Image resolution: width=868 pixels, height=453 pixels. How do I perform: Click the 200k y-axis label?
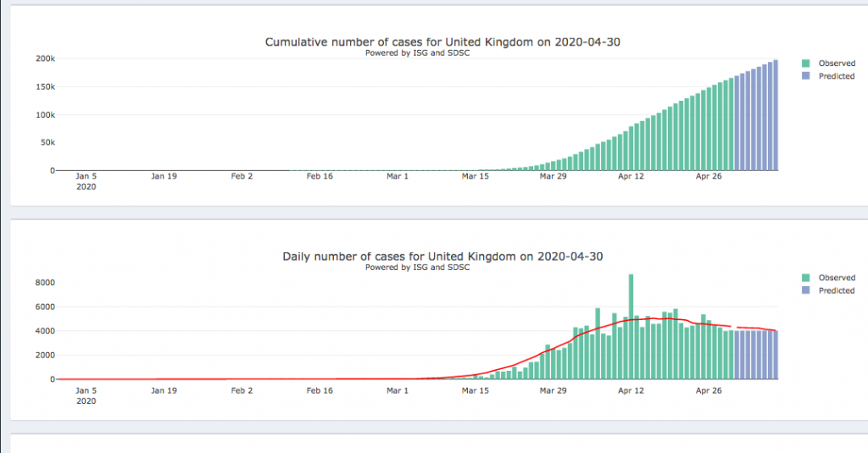(x=45, y=58)
